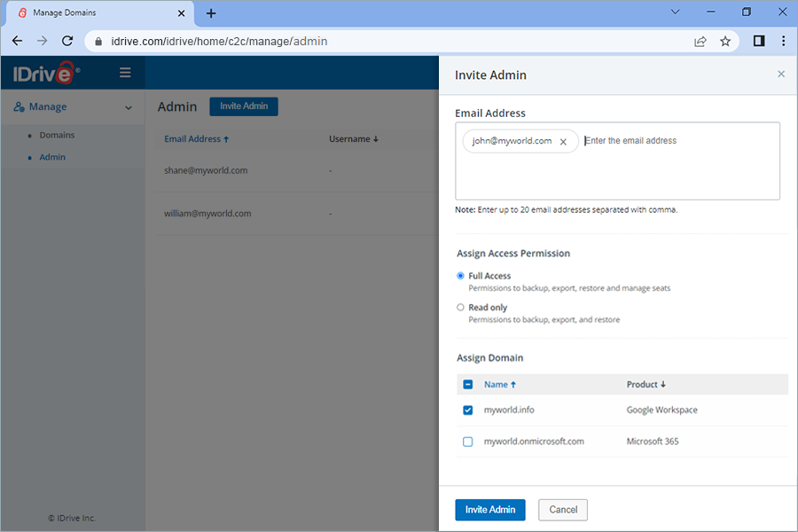Select the shane@myworld.com row
Screen dimensions: 798x532
pyautogui.click(x=297, y=170)
